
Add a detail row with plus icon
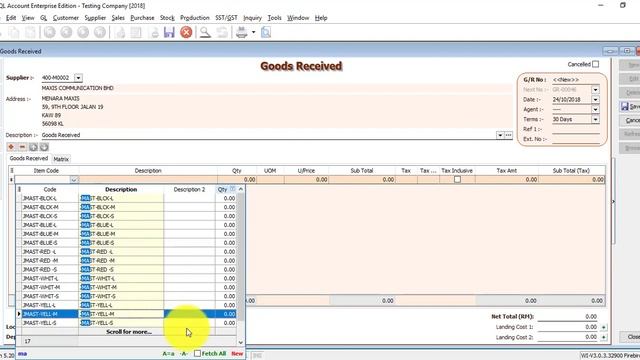coord(11,147)
